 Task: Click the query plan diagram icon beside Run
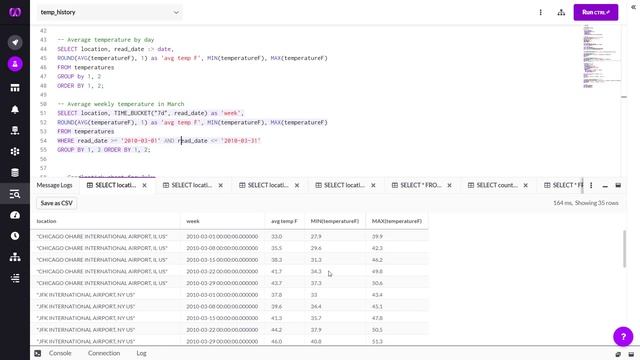pos(561,12)
